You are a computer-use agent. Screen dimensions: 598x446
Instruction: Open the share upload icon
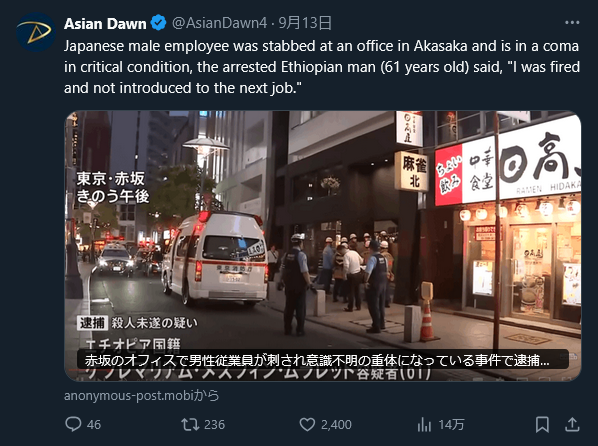tap(572, 425)
